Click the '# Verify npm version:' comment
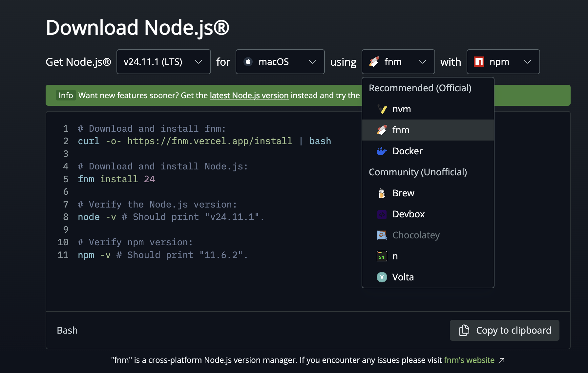 click(x=135, y=242)
